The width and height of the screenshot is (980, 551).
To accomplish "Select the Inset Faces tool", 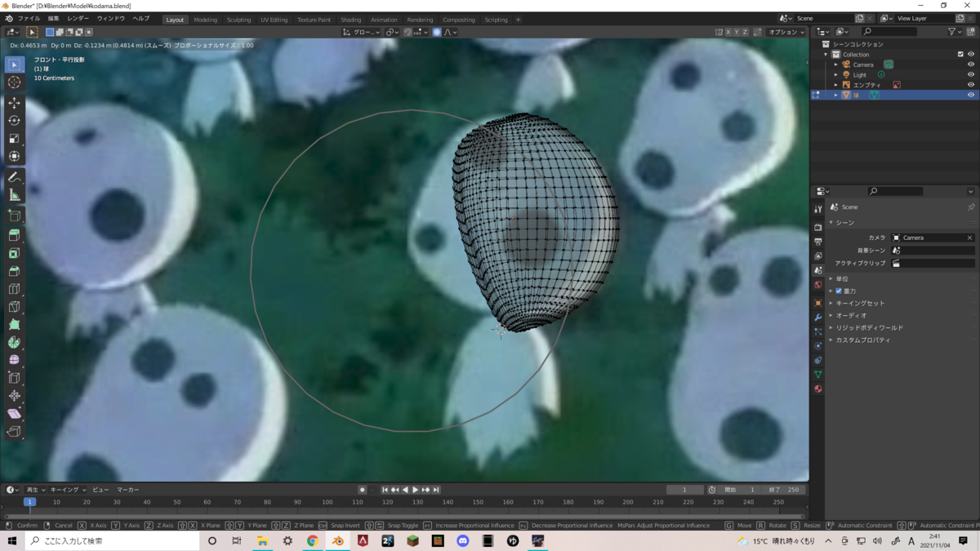I will coord(14,254).
